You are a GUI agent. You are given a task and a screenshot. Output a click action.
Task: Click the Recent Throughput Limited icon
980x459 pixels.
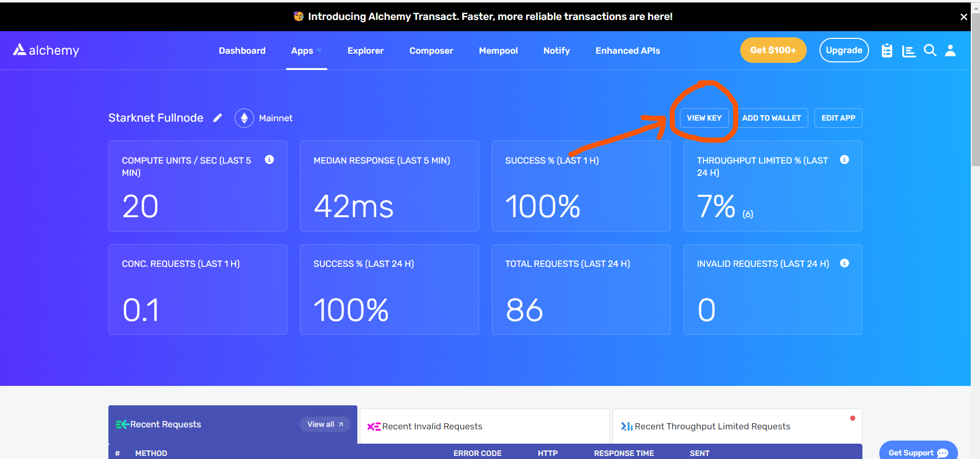tap(627, 426)
